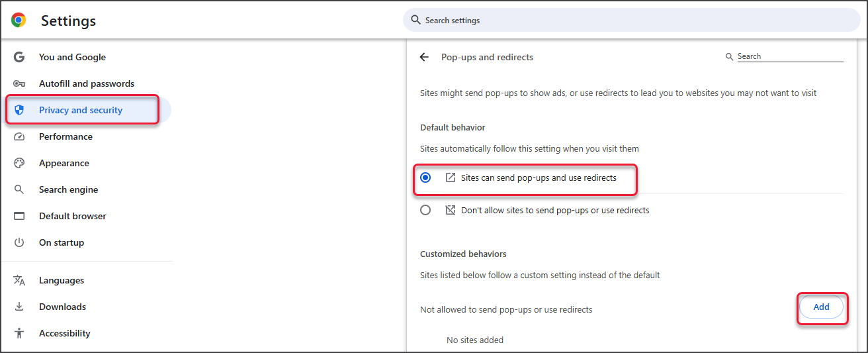Open the You and Google section
This screenshot has height=353, width=868.
tap(72, 58)
